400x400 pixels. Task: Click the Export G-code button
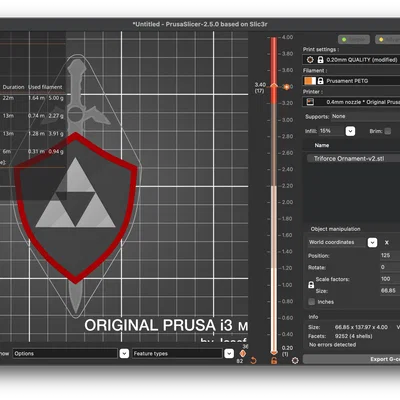click(352, 359)
